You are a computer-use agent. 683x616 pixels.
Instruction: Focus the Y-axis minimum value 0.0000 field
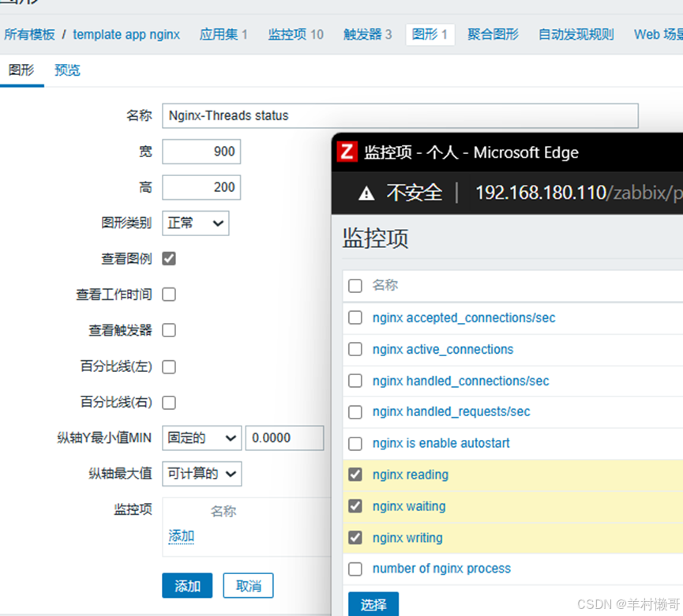[x=285, y=438]
